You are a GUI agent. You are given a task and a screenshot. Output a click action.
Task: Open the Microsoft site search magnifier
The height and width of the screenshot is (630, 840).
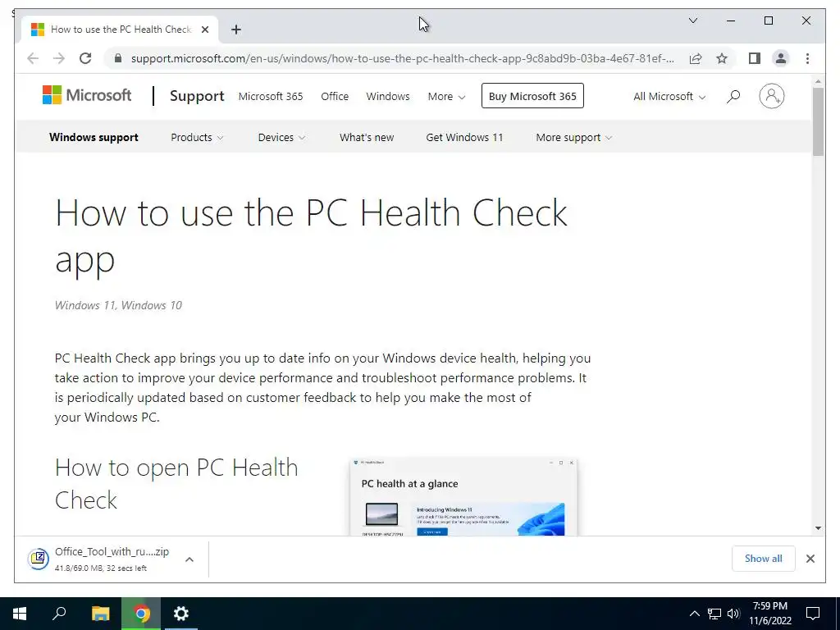tap(733, 97)
